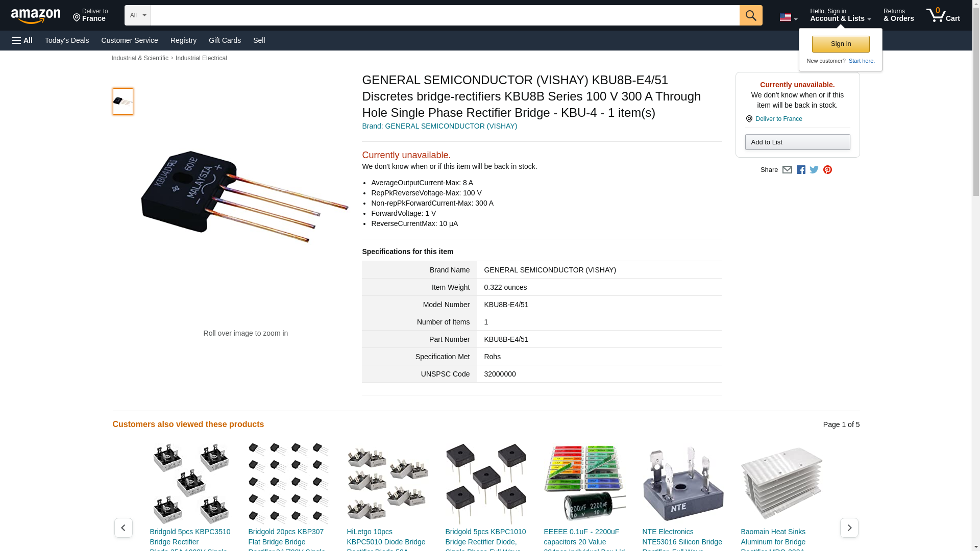This screenshot has height=551, width=980.
Task: Expand the All search category dropdown
Action: [137, 15]
